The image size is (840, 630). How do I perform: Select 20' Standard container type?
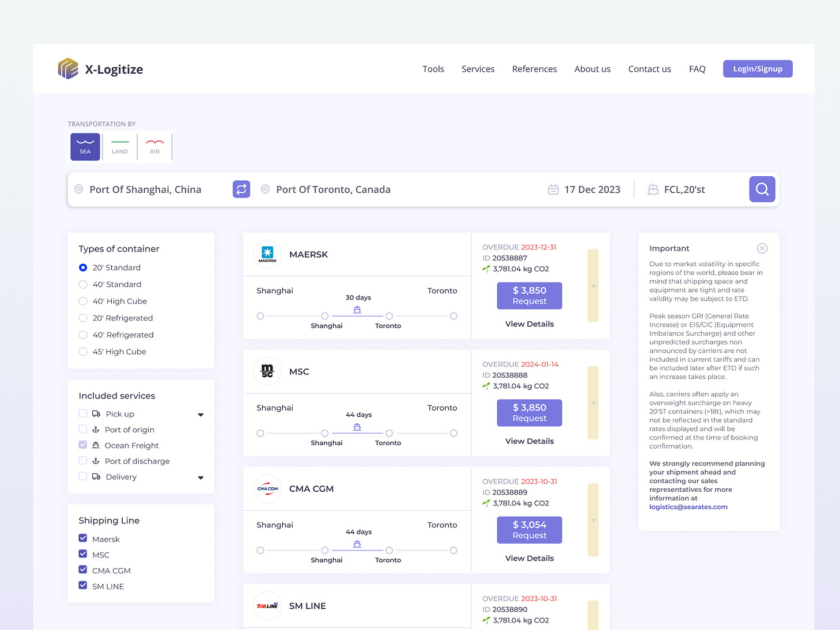pyautogui.click(x=83, y=267)
